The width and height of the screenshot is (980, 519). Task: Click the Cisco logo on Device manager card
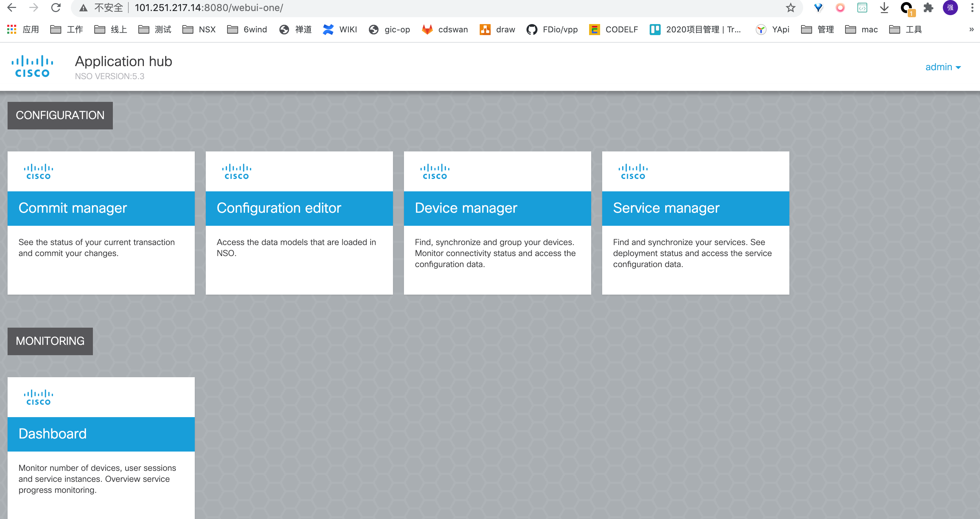tap(435, 172)
